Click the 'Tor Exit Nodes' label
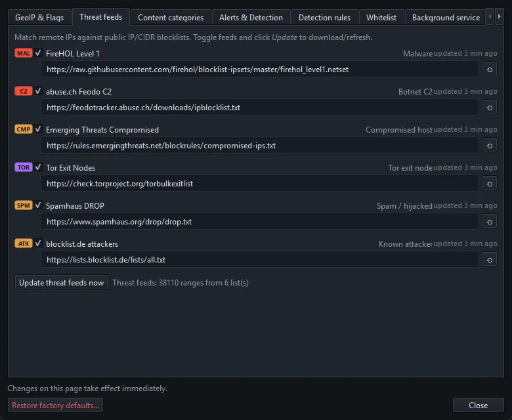The image size is (512, 420). point(70,168)
